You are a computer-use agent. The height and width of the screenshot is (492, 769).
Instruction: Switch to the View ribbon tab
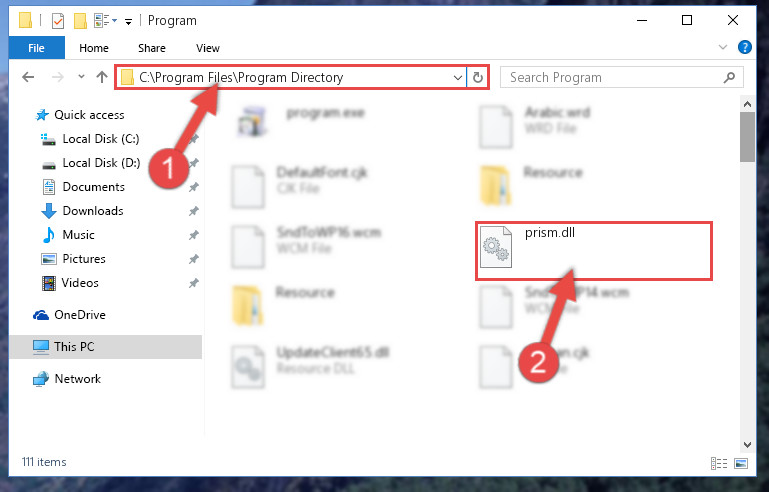click(207, 48)
